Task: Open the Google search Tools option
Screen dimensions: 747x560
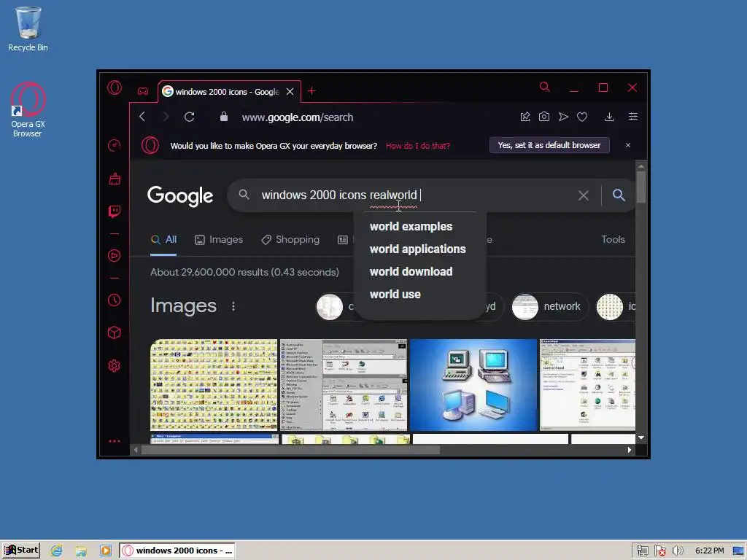Action: (613, 239)
